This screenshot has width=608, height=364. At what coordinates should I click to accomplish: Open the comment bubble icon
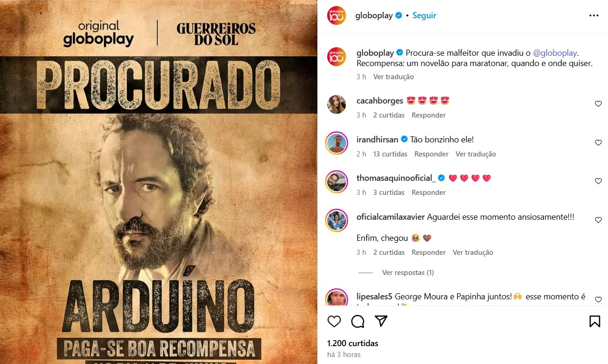[x=358, y=321]
